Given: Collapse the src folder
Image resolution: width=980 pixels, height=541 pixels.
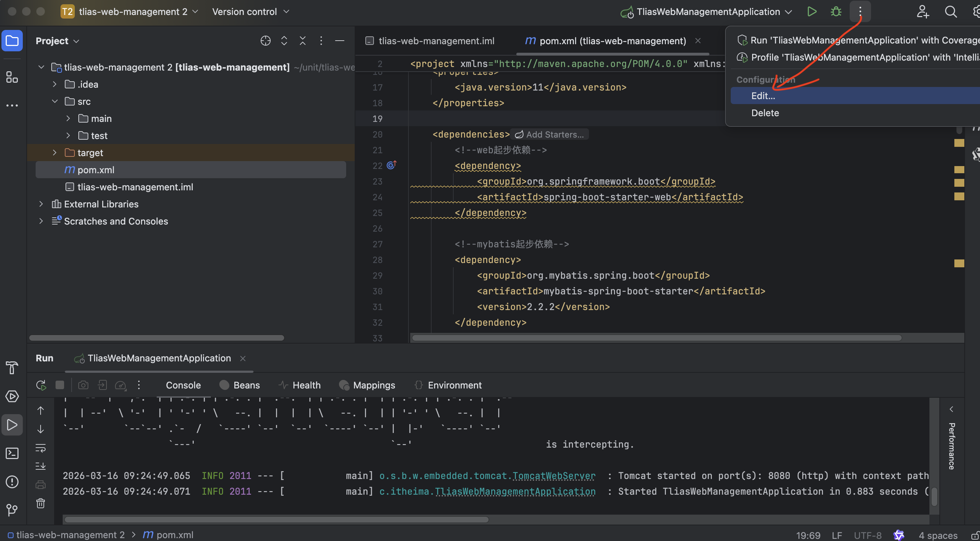Looking at the screenshot, I should point(54,101).
